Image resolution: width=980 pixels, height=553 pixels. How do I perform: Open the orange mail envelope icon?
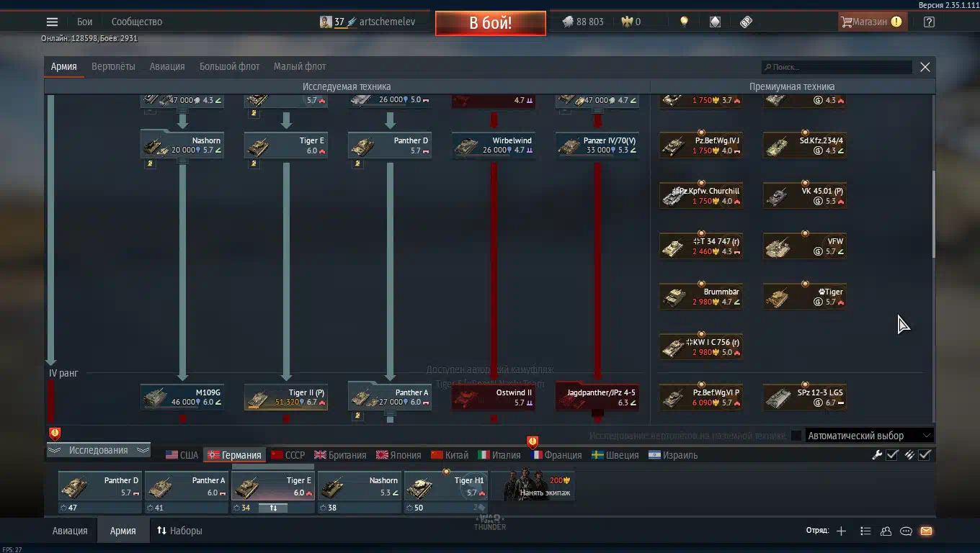pos(926,531)
